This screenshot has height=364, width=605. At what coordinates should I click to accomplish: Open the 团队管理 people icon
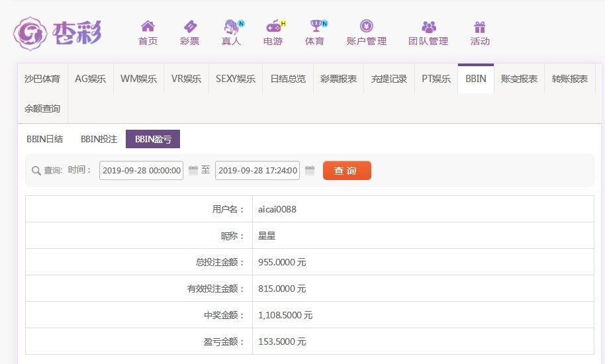coord(429,26)
